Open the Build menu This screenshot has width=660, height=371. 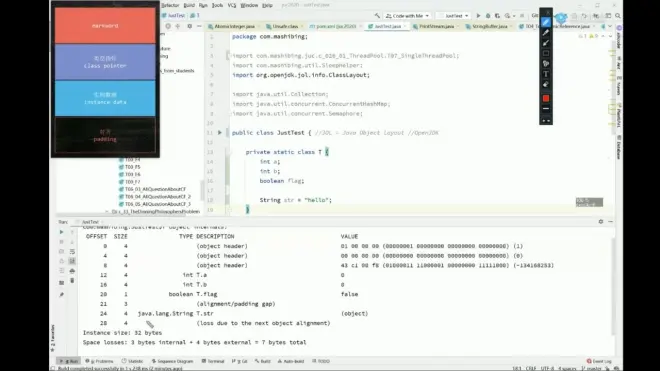[x=189, y=5]
